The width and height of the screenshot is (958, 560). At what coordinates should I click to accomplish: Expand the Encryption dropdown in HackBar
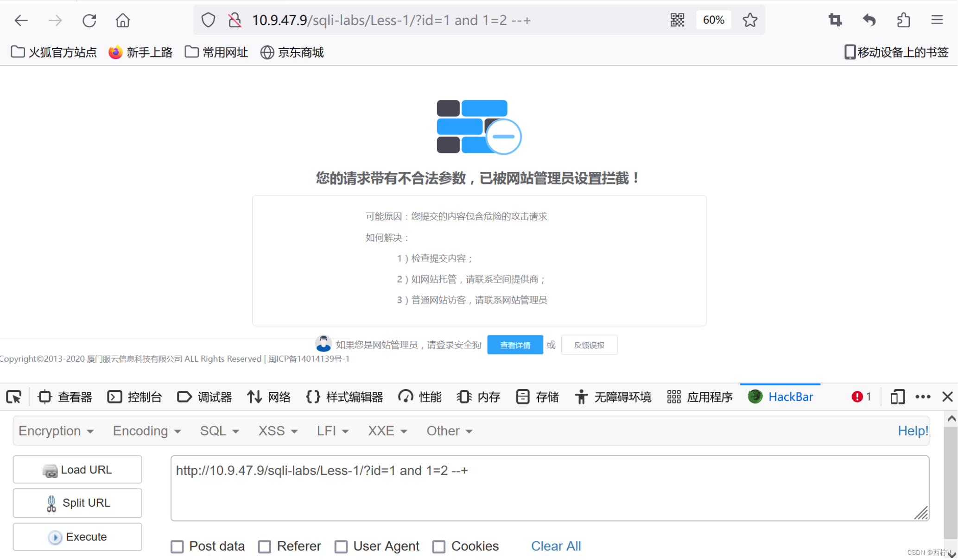[56, 431]
